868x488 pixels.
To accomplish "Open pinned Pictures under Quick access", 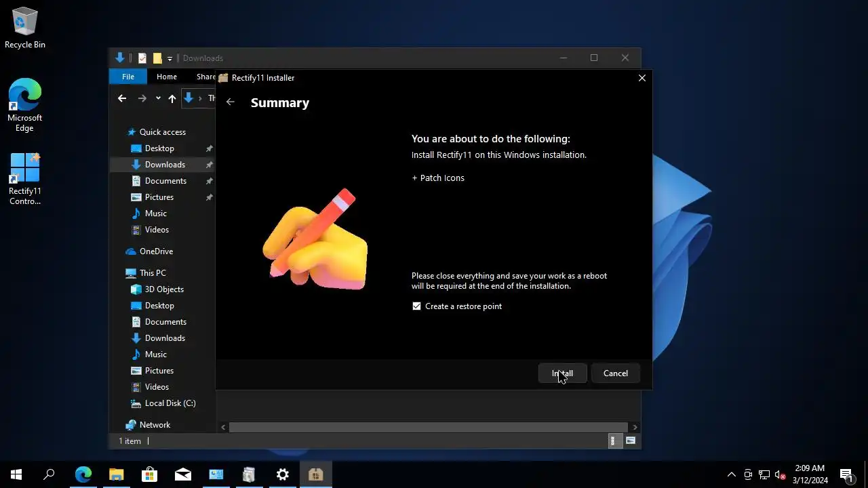I will click(159, 197).
